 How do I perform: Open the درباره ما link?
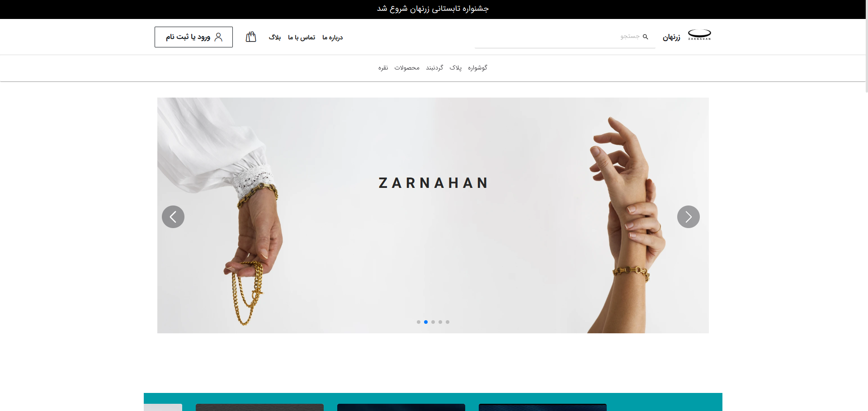[x=333, y=37]
